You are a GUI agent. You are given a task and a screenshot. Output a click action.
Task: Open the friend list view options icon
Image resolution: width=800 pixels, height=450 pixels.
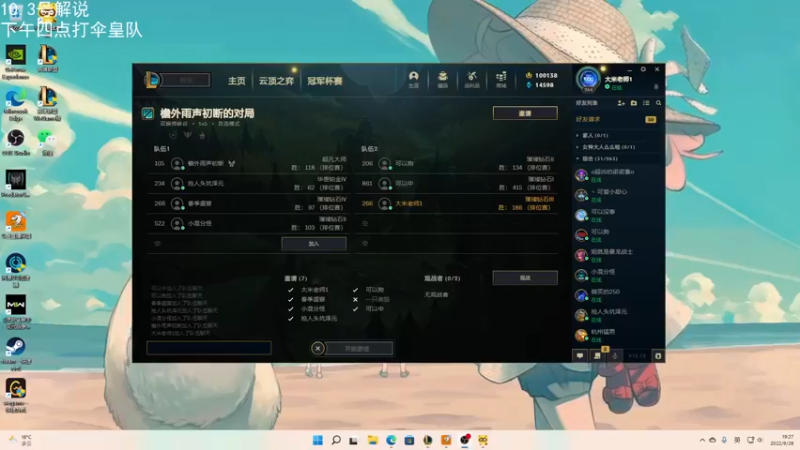pos(646,103)
